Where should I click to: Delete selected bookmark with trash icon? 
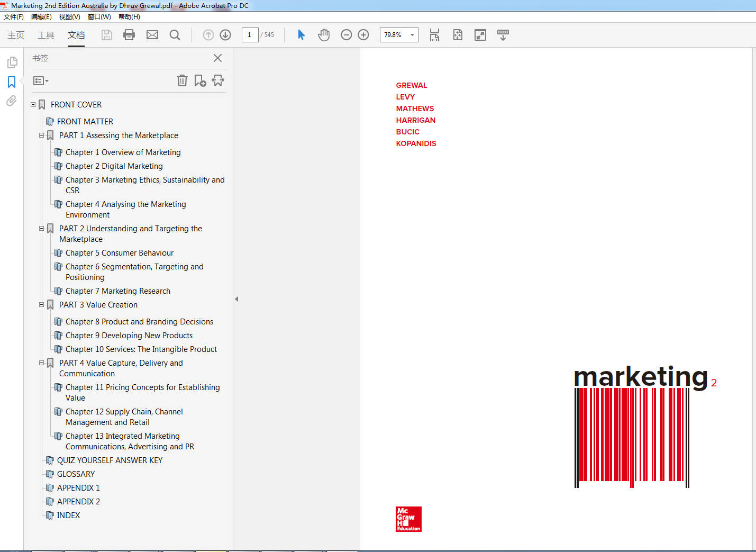[182, 80]
